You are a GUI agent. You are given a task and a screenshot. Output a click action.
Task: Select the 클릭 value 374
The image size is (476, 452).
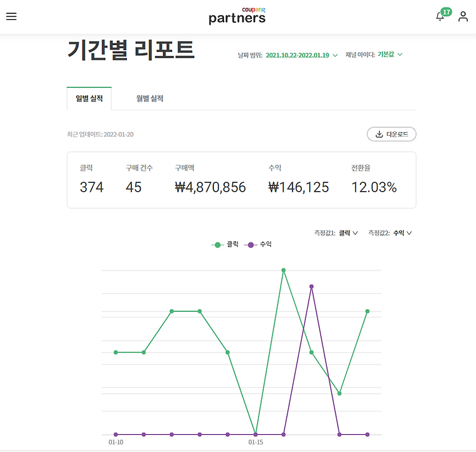91,187
